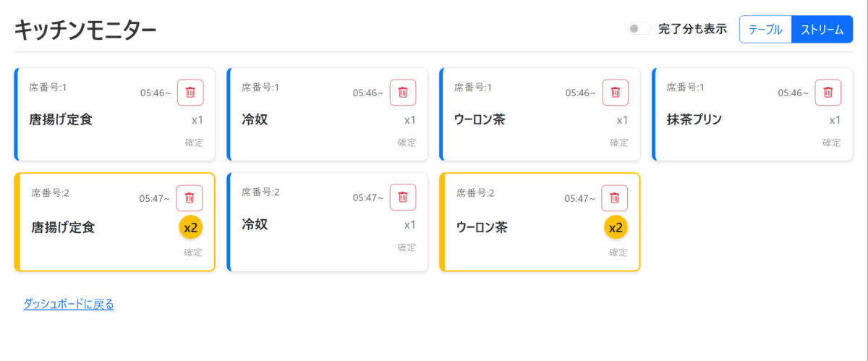
Task: Select the seat 1 唐揚げ定食 card title
Action: [x=61, y=120]
